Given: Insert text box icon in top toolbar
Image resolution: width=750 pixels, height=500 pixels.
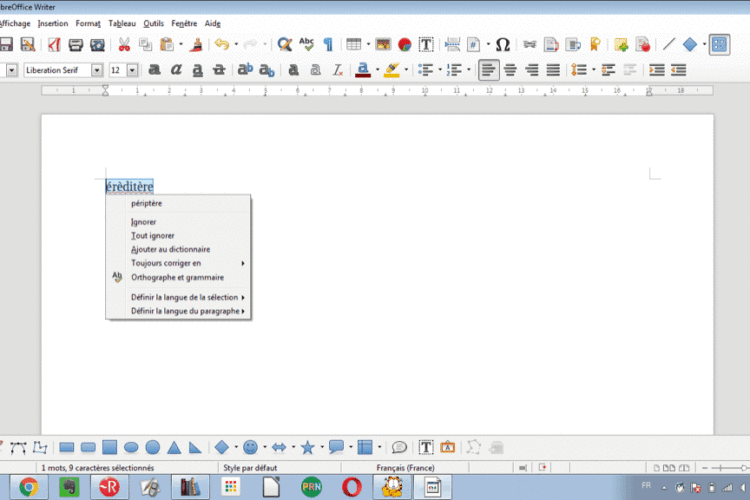Looking at the screenshot, I should coord(426,44).
